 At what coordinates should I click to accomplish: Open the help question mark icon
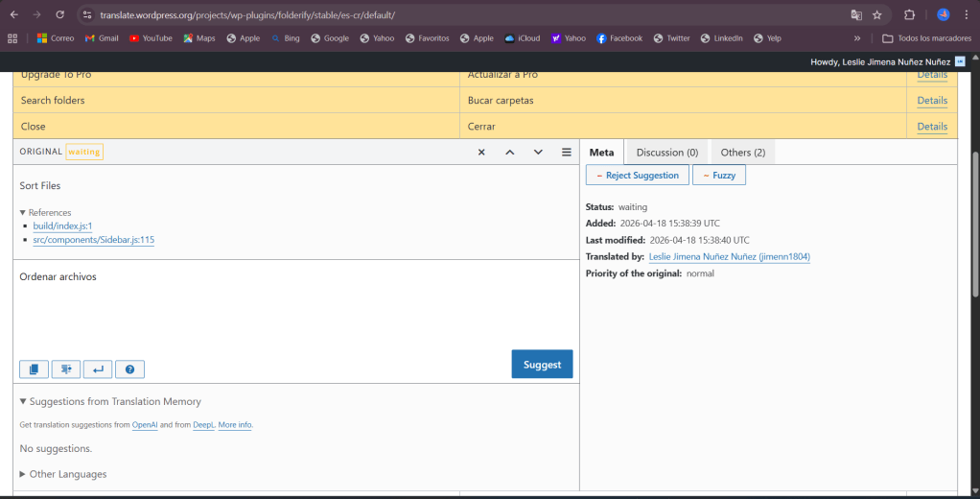click(x=129, y=369)
